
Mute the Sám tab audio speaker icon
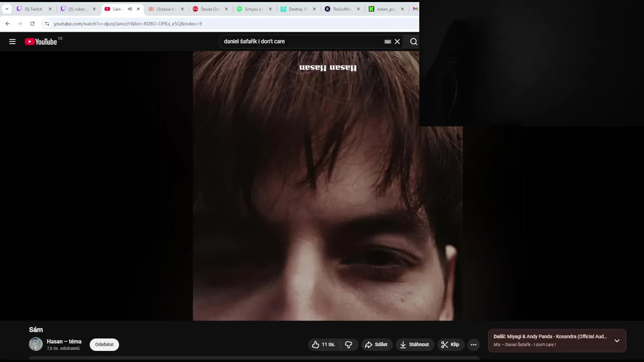coord(130,9)
